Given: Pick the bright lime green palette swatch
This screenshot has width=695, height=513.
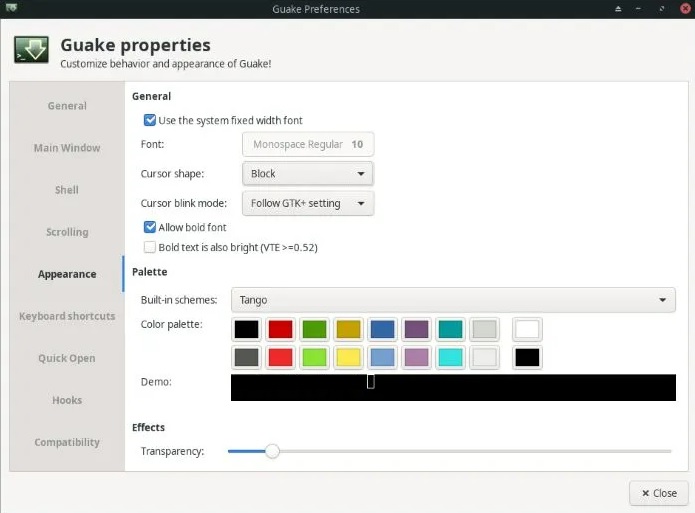Looking at the screenshot, I should [x=314, y=357].
